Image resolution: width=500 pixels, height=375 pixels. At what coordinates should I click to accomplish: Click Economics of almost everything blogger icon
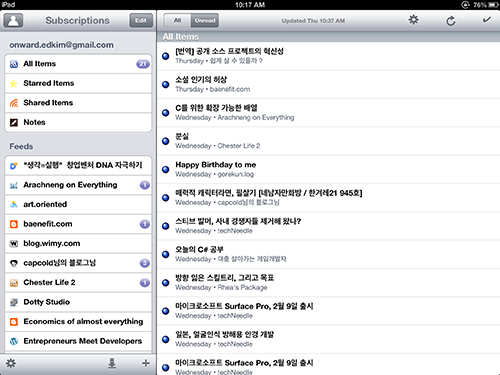[14, 322]
